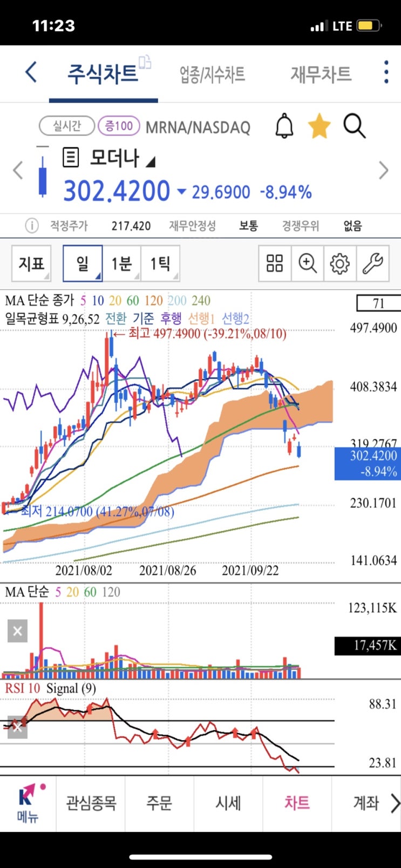This screenshot has width=401, height=868.
Task: Open the three-dot more options menu
Action: [x=386, y=72]
